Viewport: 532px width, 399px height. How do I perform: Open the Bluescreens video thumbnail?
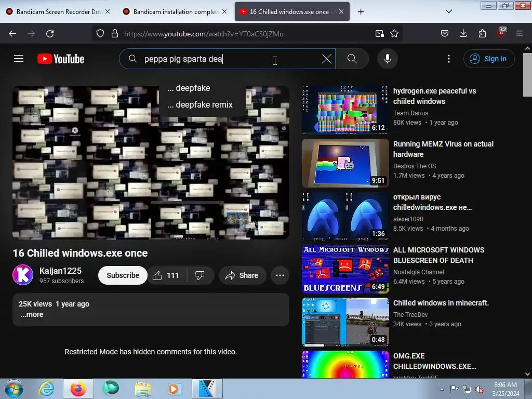[345, 269]
